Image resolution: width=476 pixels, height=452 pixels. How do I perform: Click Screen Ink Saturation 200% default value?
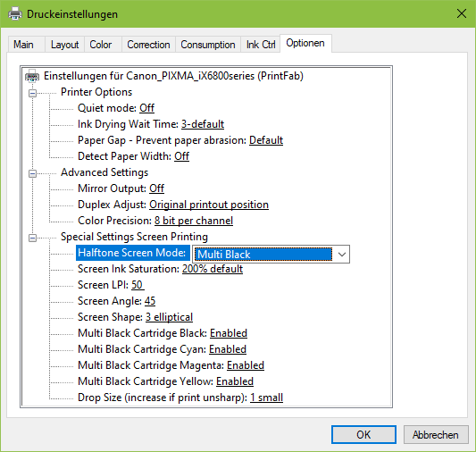coord(213,269)
